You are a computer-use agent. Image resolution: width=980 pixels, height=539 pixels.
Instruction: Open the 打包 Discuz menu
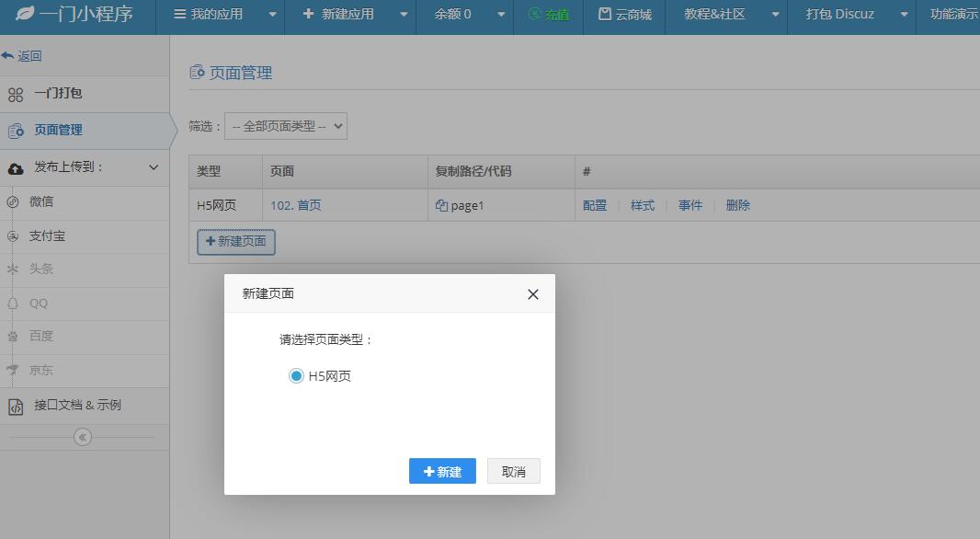pyautogui.click(x=839, y=14)
